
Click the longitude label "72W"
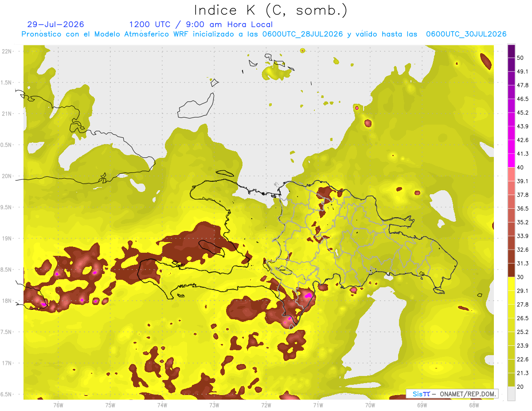[x=266, y=405]
